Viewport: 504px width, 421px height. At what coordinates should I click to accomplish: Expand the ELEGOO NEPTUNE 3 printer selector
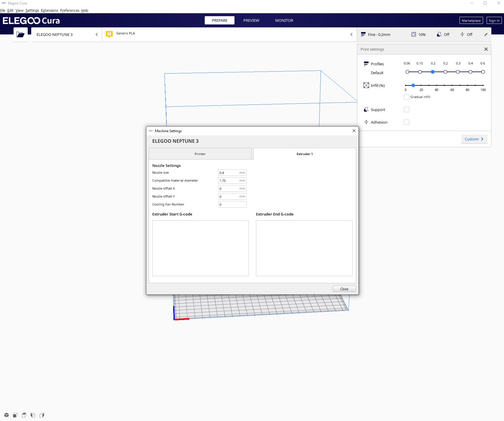click(67, 34)
